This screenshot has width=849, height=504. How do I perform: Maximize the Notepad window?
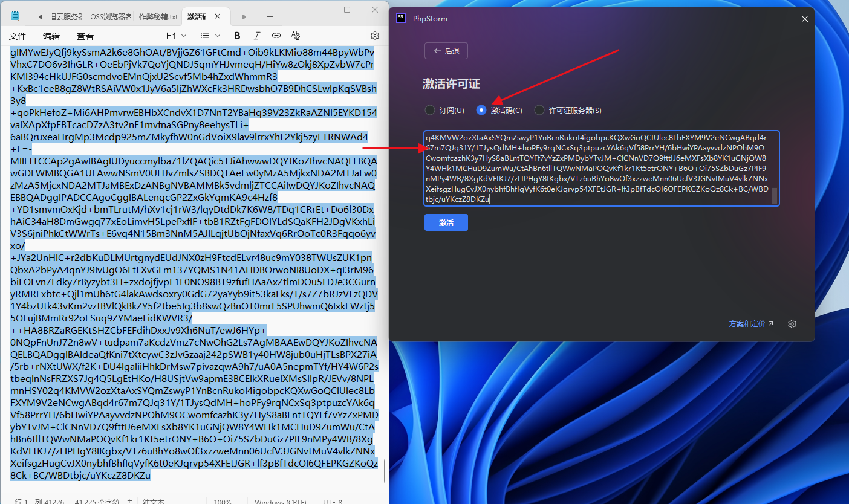(x=347, y=10)
